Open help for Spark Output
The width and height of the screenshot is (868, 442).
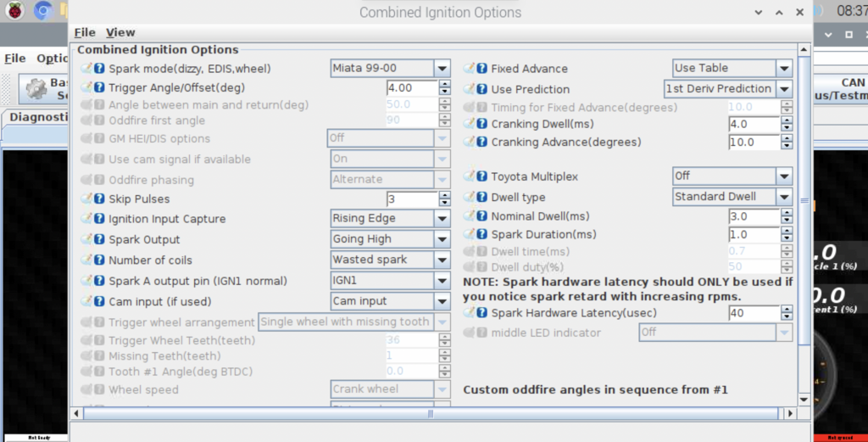pyautogui.click(x=99, y=239)
